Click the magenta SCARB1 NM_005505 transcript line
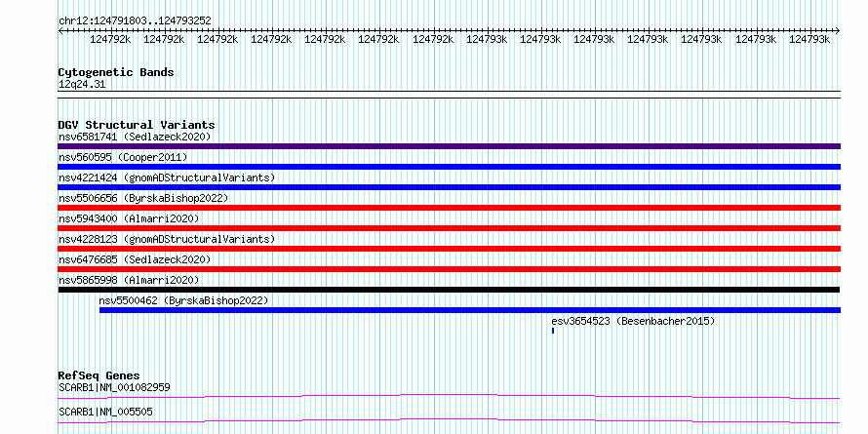Screen dimensions: 868x434 coord(449,420)
